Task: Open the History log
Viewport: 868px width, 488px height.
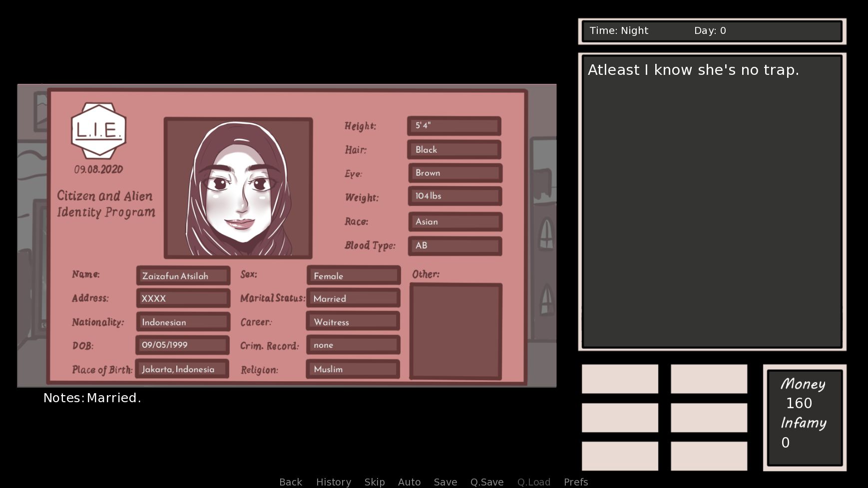Action: coord(333,482)
